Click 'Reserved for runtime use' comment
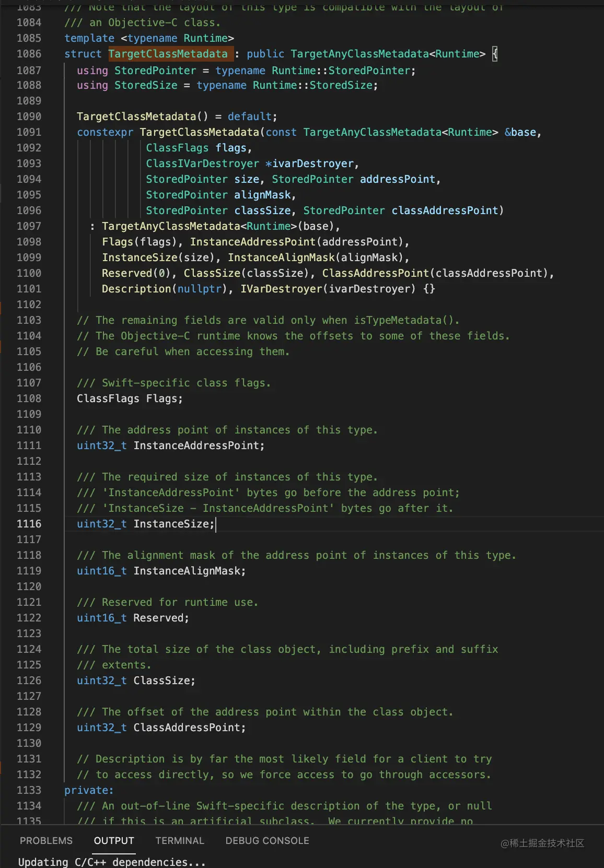This screenshot has width=604, height=868. (168, 602)
